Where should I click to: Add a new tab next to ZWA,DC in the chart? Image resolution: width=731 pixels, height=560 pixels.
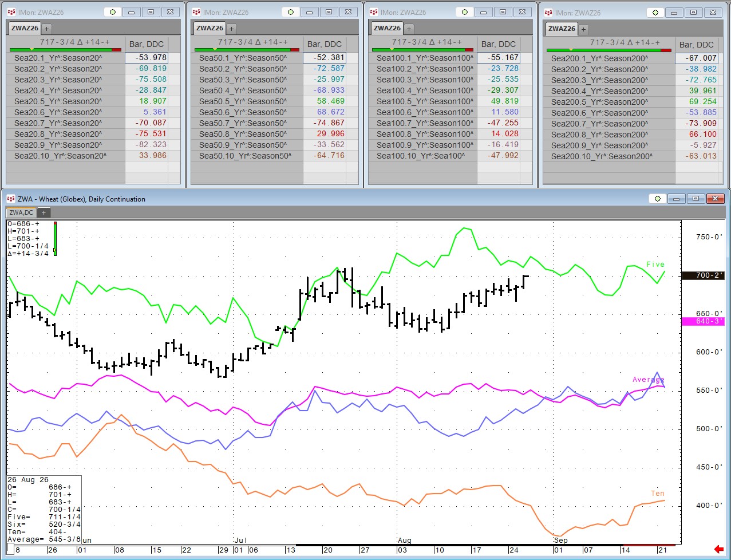(x=44, y=212)
